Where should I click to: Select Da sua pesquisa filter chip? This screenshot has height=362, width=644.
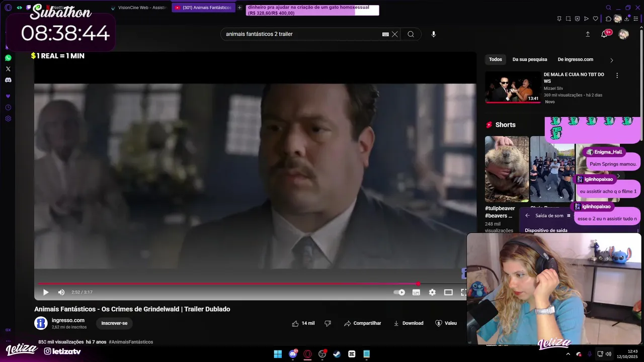tap(530, 59)
